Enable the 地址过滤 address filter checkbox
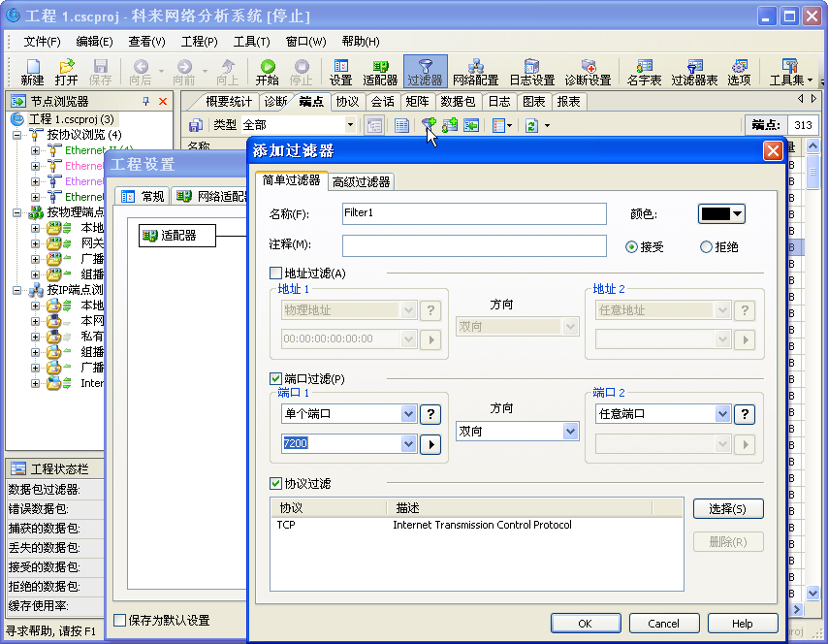 (276, 274)
